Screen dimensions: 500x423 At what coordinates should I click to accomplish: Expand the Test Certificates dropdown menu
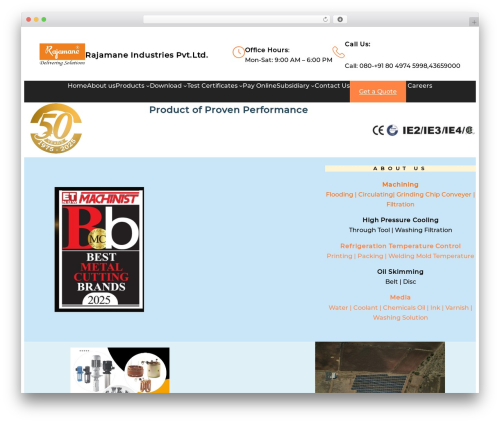pyautogui.click(x=214, y=86)
